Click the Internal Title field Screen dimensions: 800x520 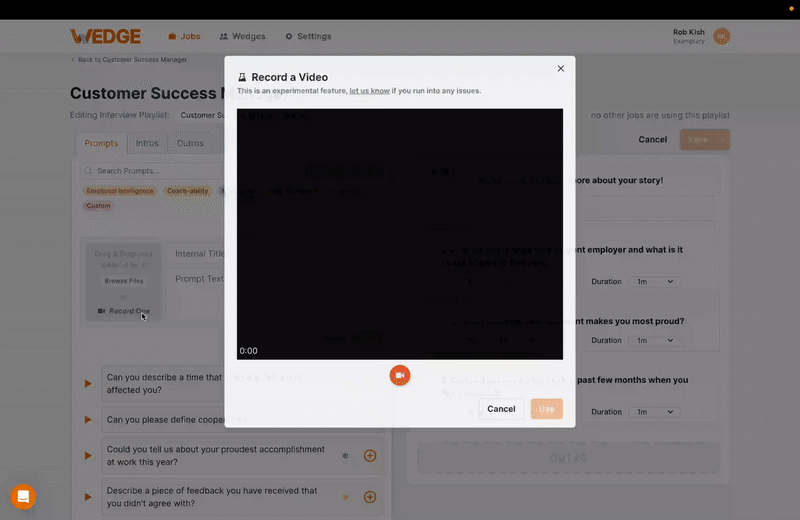196,254
